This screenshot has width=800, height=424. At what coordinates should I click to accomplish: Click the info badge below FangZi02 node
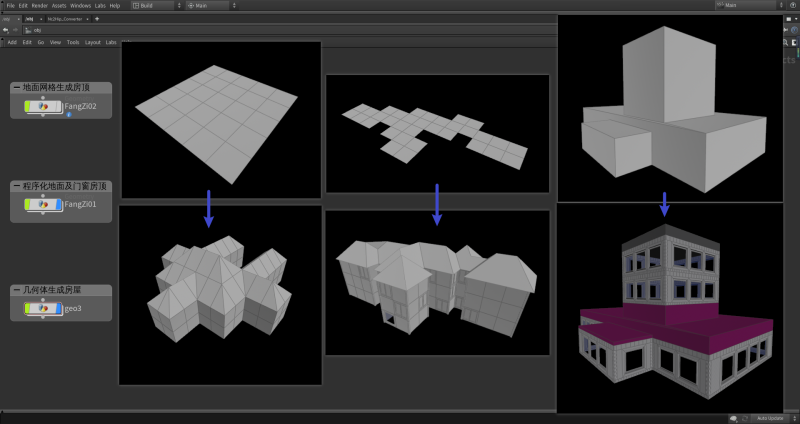tap(68, 115)
